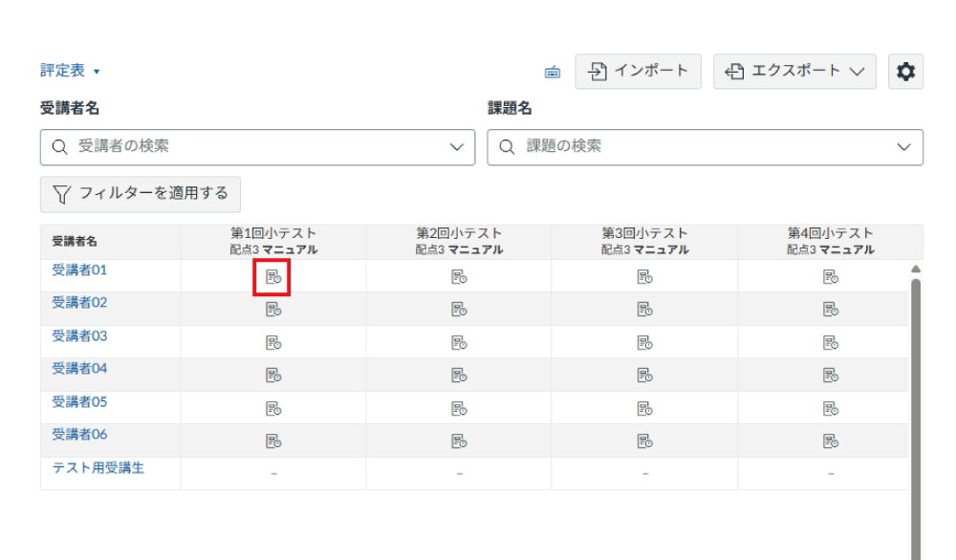Click the 第2回小テスト column header
956x560 pixels.
[x=459, y=233]
